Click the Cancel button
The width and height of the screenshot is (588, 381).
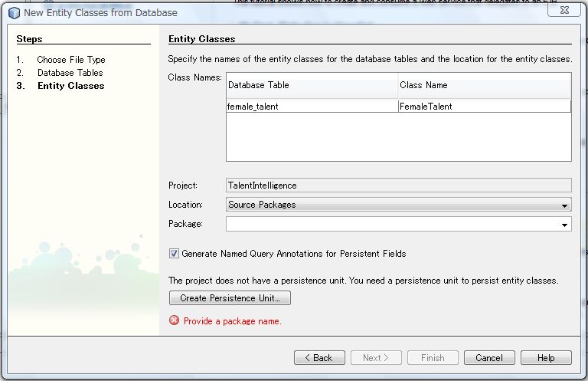pyautogui.click(x=489, y=357)
